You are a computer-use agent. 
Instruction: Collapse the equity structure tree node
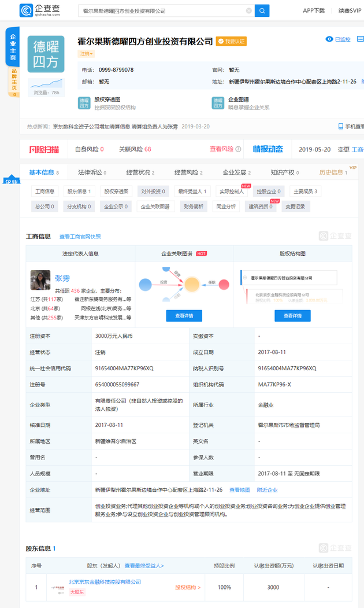click(245, 278)
